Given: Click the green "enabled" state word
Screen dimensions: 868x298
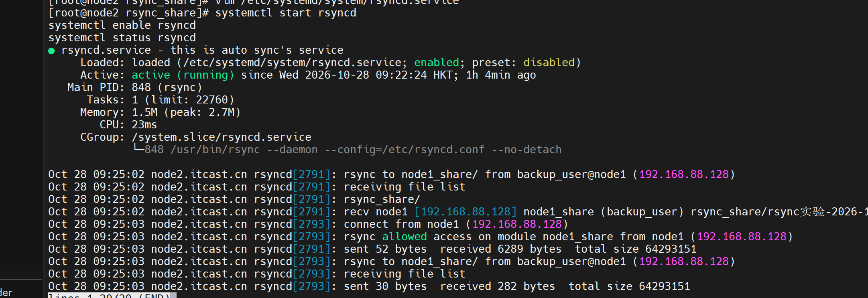Looking at the screenshot, I should pos(437,63).
